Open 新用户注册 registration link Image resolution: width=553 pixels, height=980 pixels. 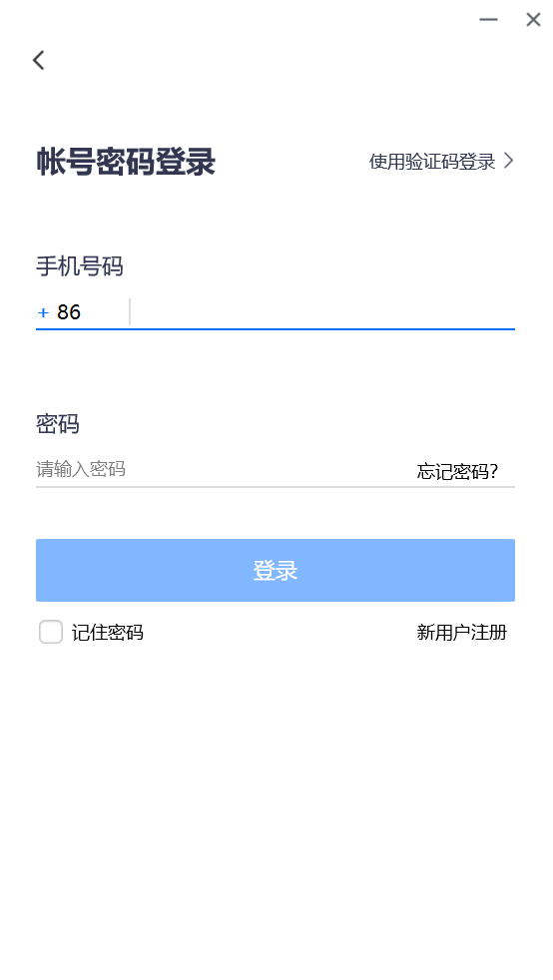(462, 633)
